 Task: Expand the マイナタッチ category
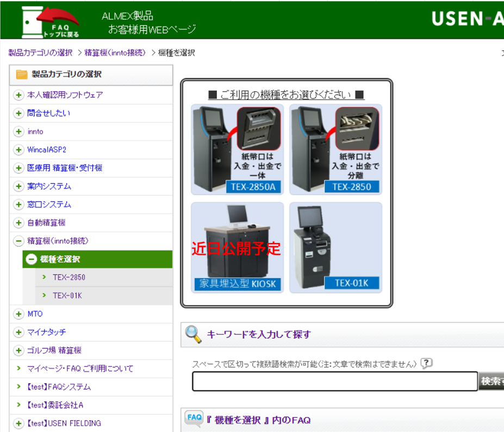pyautogui.click(x=18, y=332)
